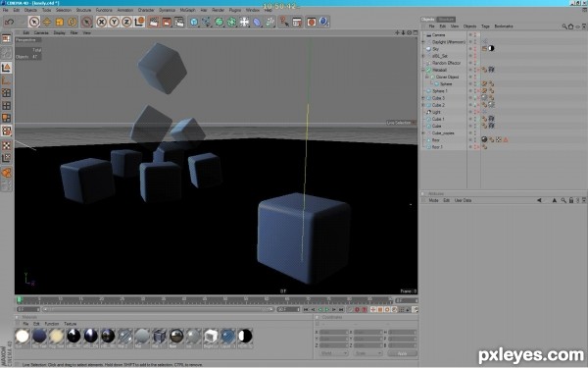Select the Scale tool in top toolbar
The width and height of the screenshot is (588, 368).
click(59, 22)
